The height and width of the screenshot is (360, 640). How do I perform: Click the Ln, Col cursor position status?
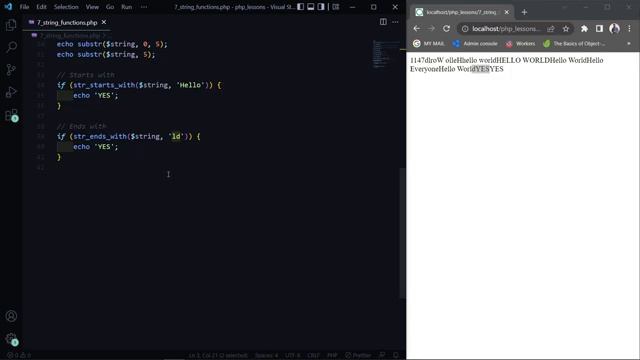(218, 355)
